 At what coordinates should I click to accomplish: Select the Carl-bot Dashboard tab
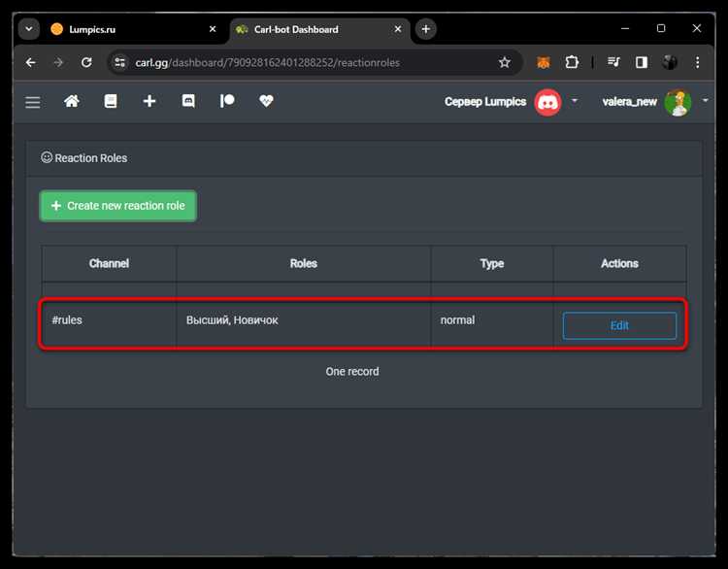(318, 29)
